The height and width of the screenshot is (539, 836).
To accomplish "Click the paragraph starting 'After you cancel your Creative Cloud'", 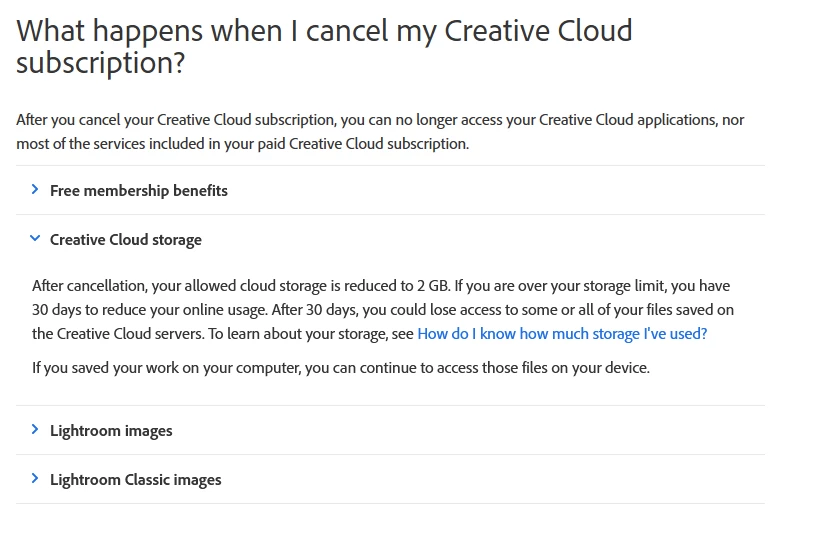I will coord(380,132).
